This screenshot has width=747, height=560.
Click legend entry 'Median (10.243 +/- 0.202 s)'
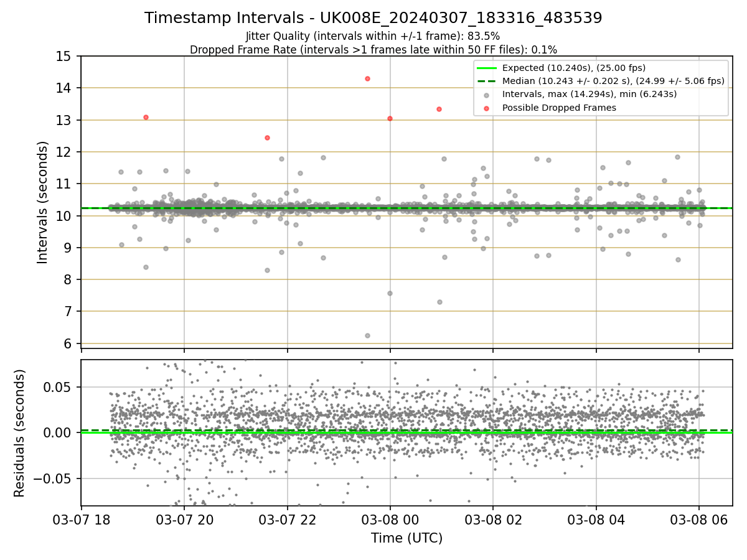(x=613, y=81)
